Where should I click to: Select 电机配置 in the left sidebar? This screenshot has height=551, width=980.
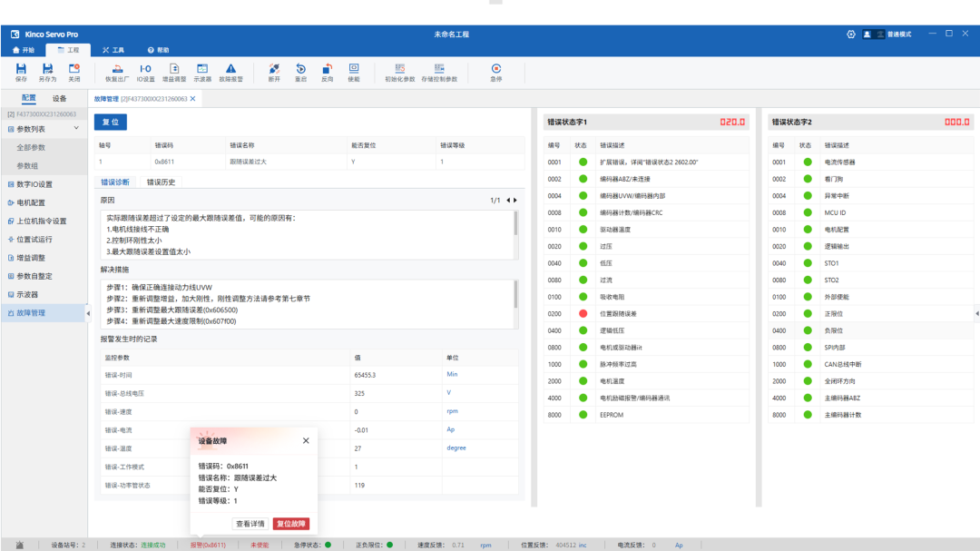(31, 202)
